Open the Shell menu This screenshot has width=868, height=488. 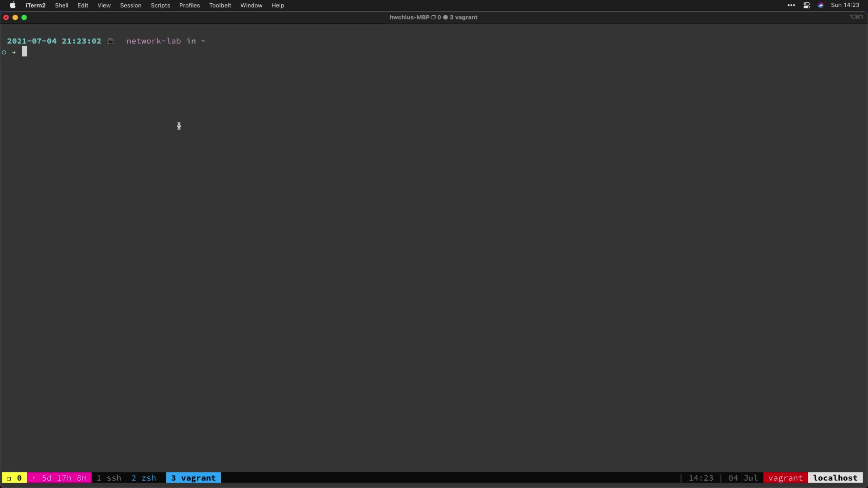click(x=62, y=5)
